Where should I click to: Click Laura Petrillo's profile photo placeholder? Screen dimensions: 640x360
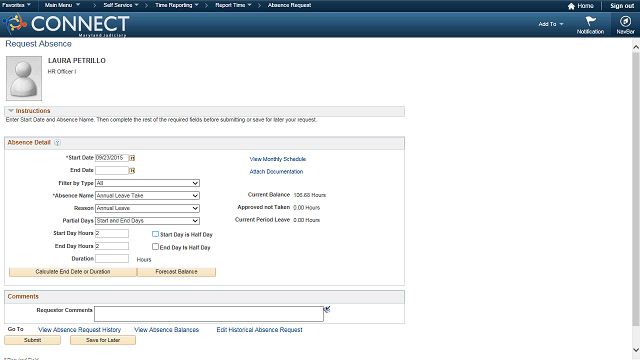[24, 78]
